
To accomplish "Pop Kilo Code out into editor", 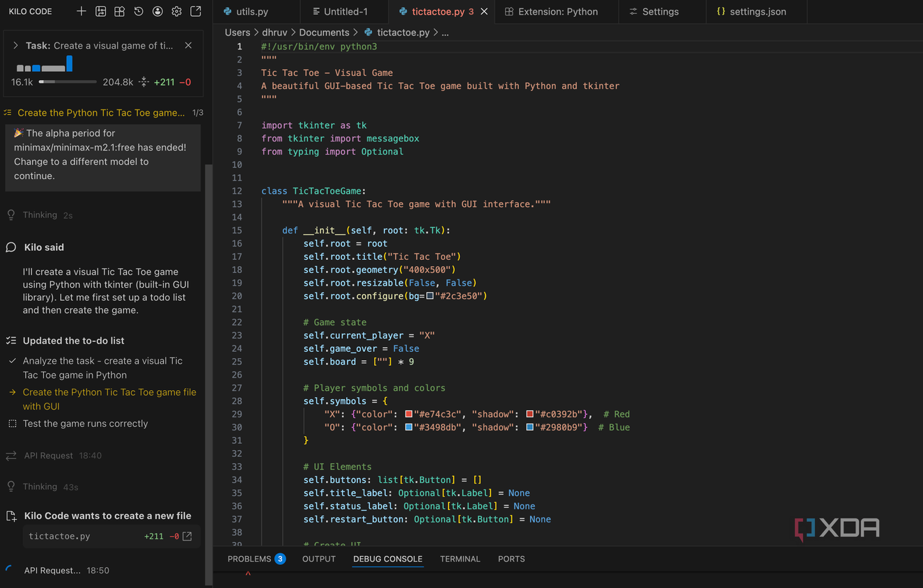I will pos(196,11).
